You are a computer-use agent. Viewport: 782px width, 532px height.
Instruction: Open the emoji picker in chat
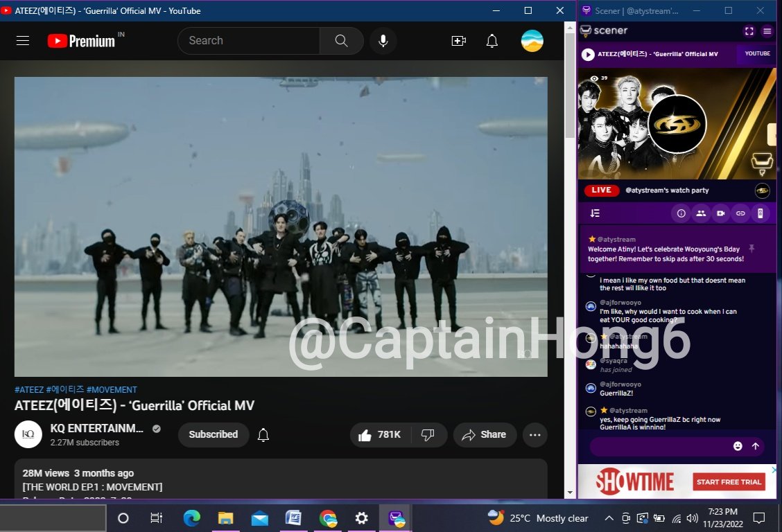738,446
